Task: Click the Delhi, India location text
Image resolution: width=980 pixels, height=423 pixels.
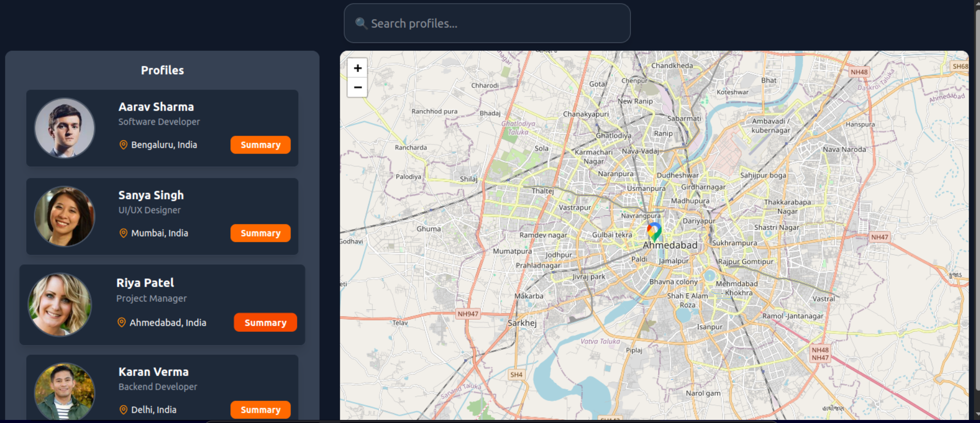Action: click(x=154, y=410)
